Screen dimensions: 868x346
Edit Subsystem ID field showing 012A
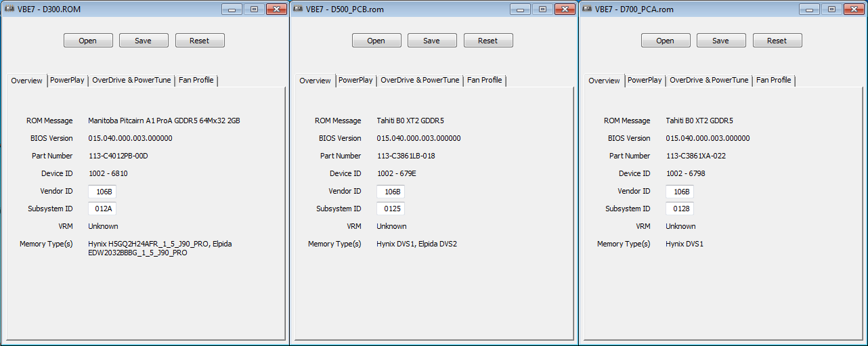point(102,209)
